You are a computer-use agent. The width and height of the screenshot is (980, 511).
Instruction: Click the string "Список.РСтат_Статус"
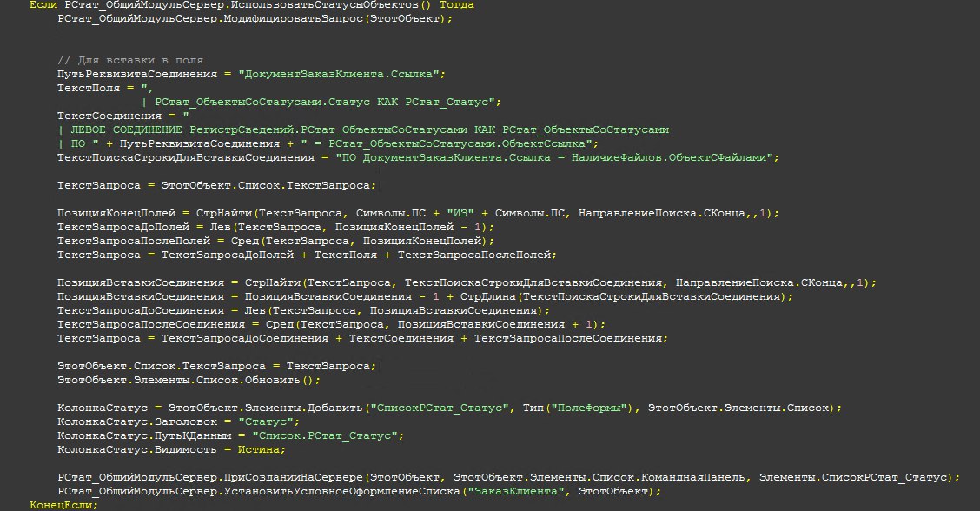[x=324, y=436]
